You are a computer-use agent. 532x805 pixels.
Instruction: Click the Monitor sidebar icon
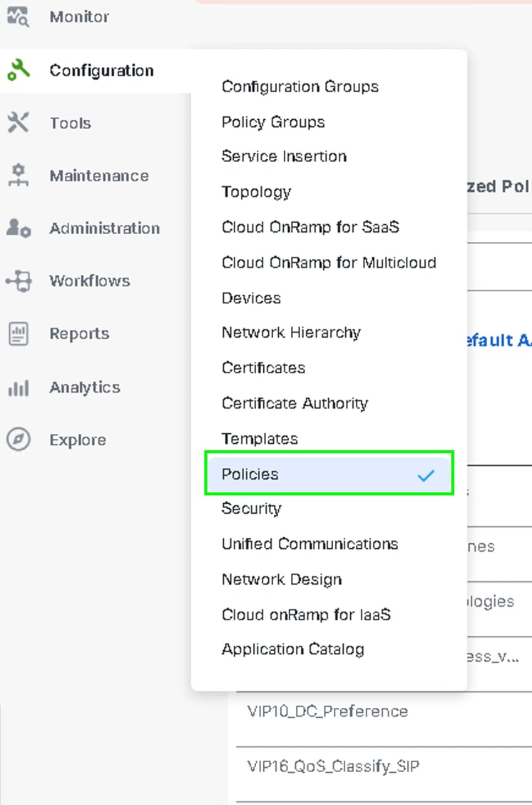coord(18,16)
